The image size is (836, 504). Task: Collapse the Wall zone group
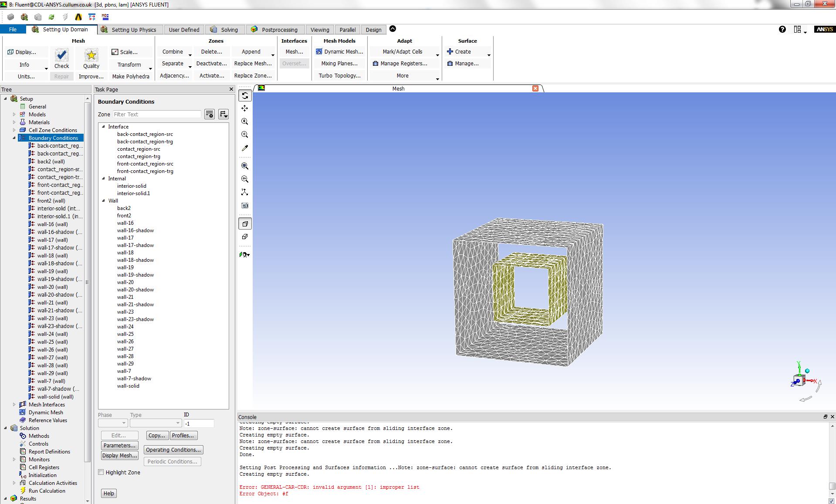pyautogui.click(x=104, y=201)
